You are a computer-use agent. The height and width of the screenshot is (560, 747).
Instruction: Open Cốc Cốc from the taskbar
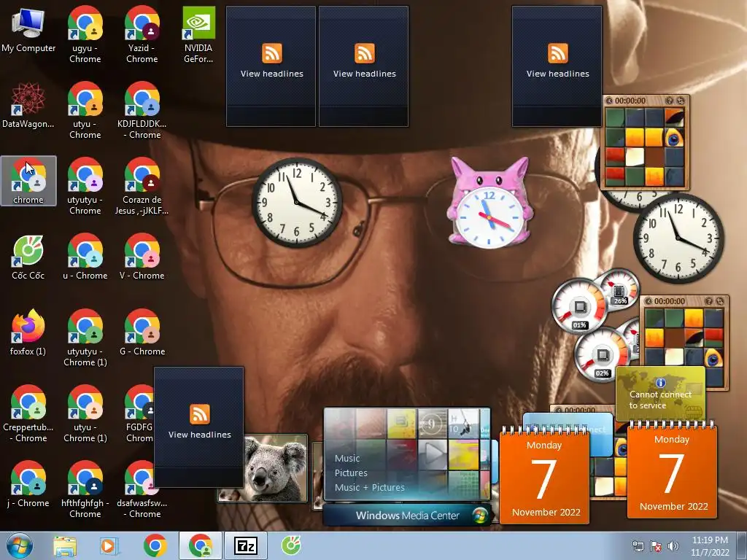click(x=290, y=545)
